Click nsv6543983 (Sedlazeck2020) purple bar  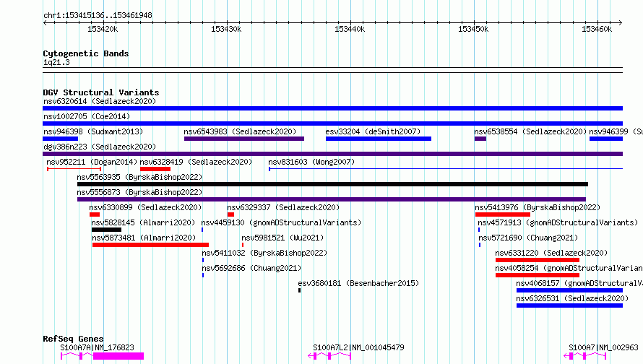click(x=244, y=139)
